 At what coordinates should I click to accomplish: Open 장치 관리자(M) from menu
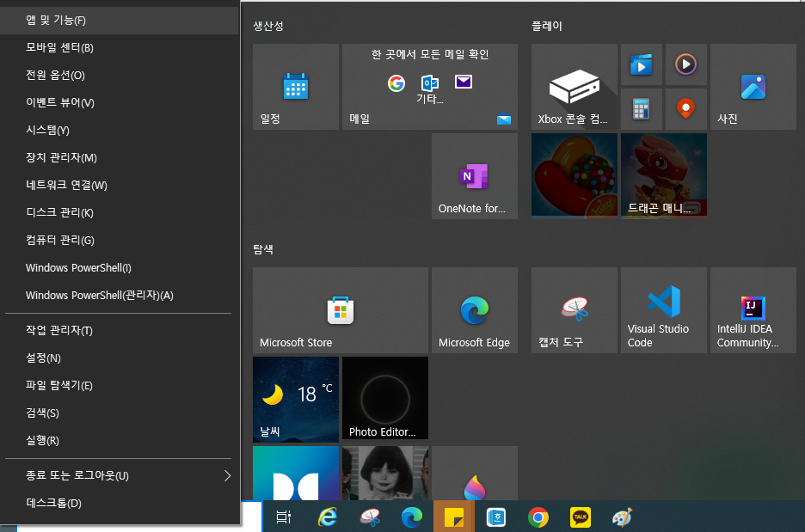tap(119, 157)
